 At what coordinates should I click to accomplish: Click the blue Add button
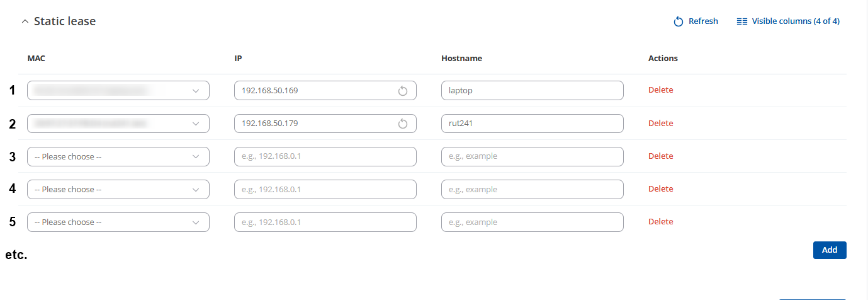pos(830,250)
